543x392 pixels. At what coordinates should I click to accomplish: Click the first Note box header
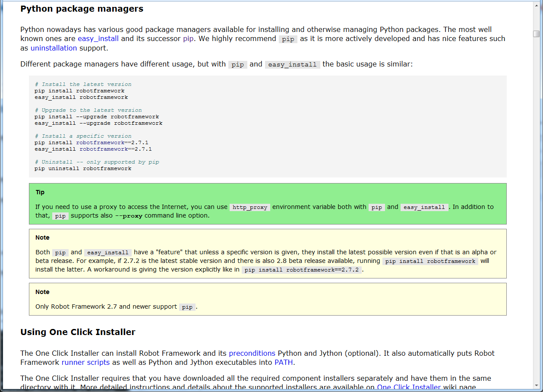(x=42, y=237)
